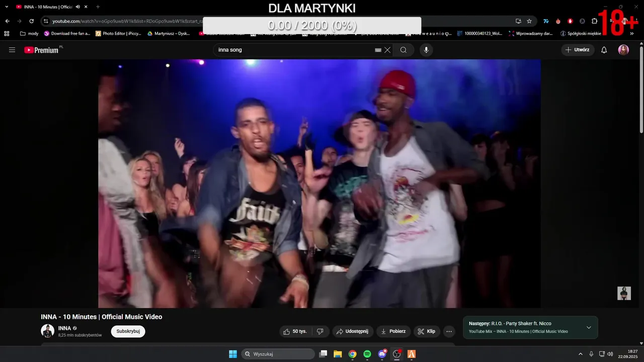Click the video player to pause

[319, 184]
